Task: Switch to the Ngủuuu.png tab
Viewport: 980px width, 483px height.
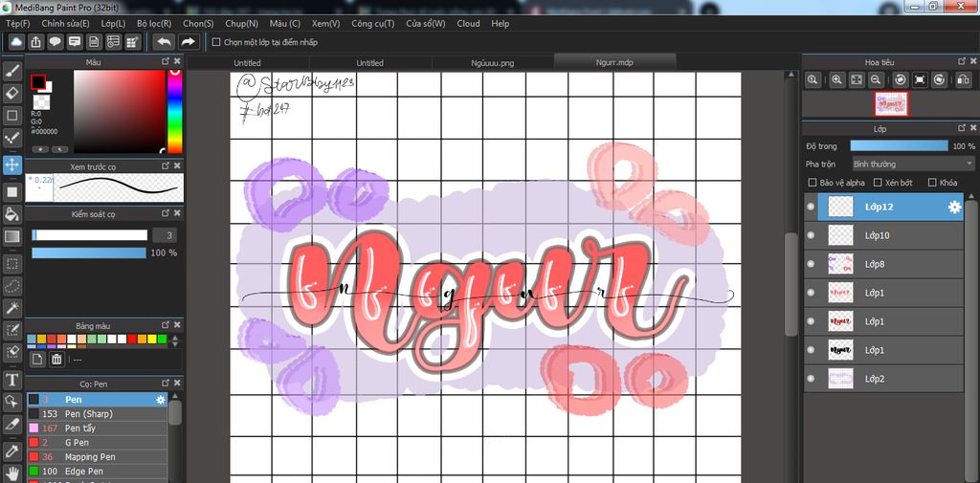Action: click(x=493, y=62)
